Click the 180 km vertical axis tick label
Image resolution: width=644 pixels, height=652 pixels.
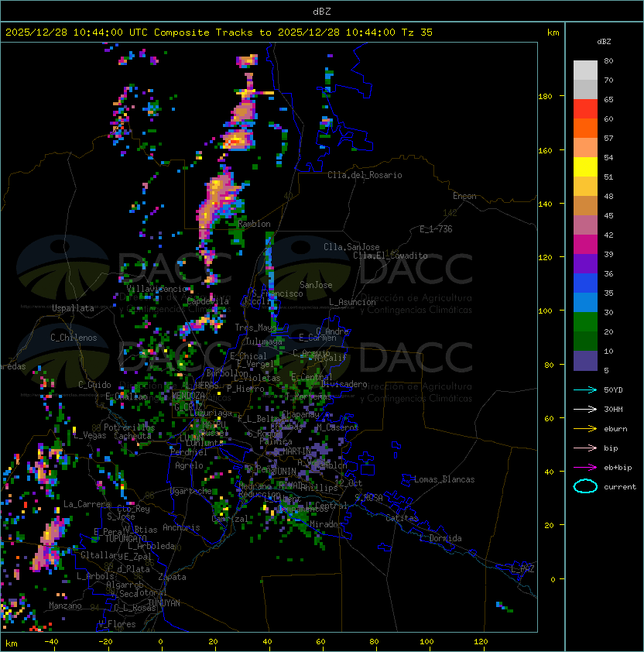tap(545, 97)
